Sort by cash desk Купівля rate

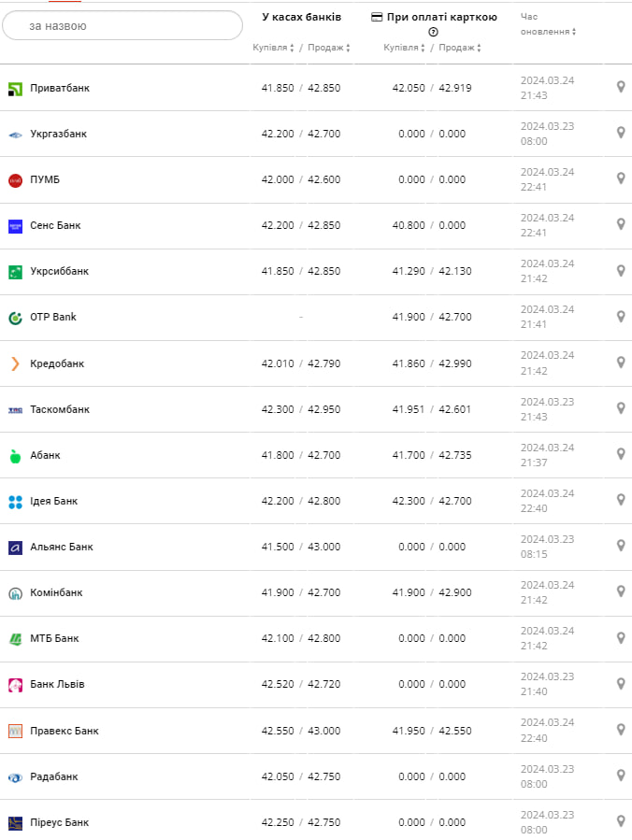click(x=274, y=48)
